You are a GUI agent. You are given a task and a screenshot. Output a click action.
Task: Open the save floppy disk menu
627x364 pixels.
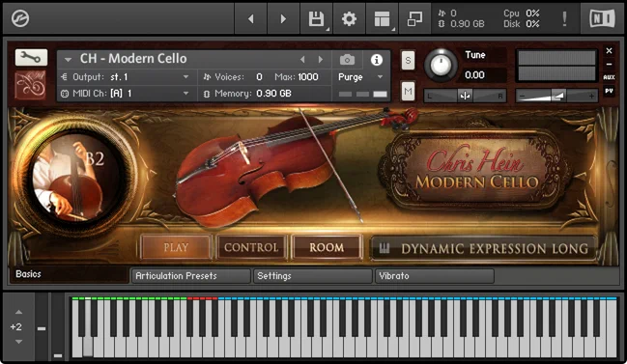[x=316, y=18]
